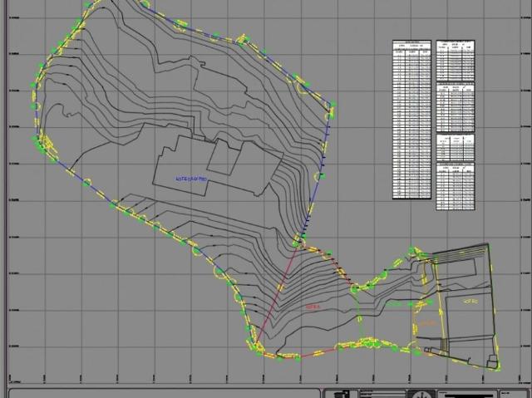The image size is (532, 398).
Task: Select the yellow lot label in the right-hand building
Action: (x=470, y=301)
